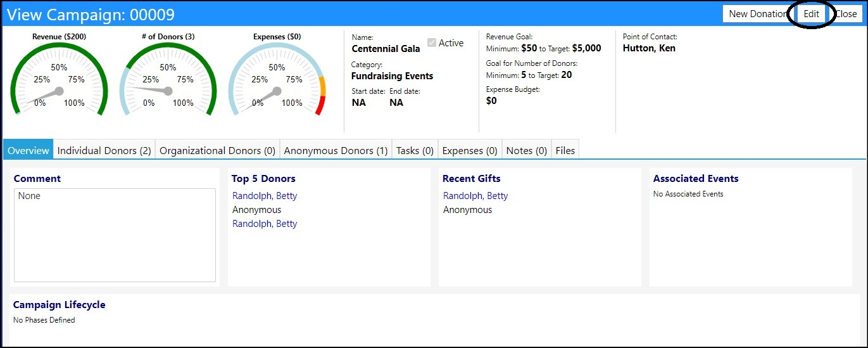Open first Randolph, Betty in Top 5 Donors
Viewport: 868px width, 348px height.
point(265,196)
